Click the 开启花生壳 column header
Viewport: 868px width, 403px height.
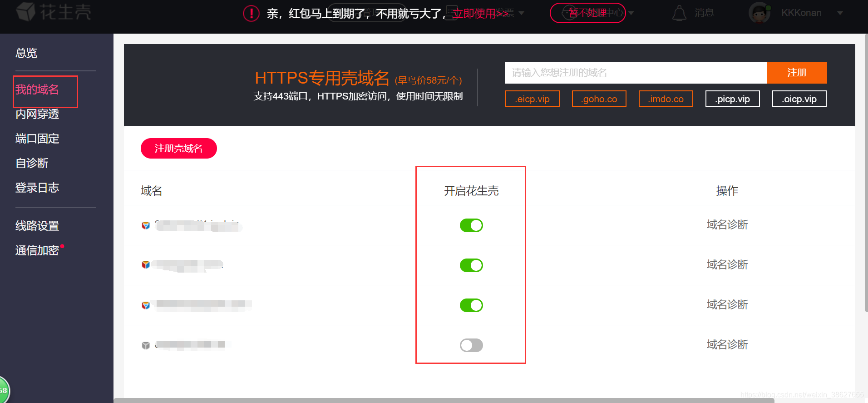[x=471, y=191]
